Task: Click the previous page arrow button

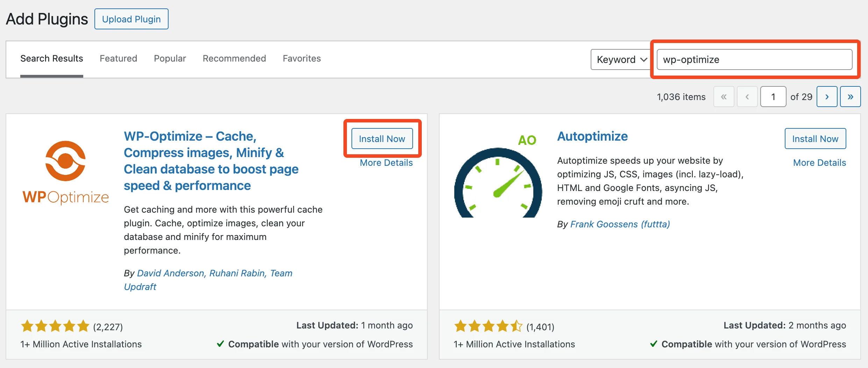Action: (747, 97)
